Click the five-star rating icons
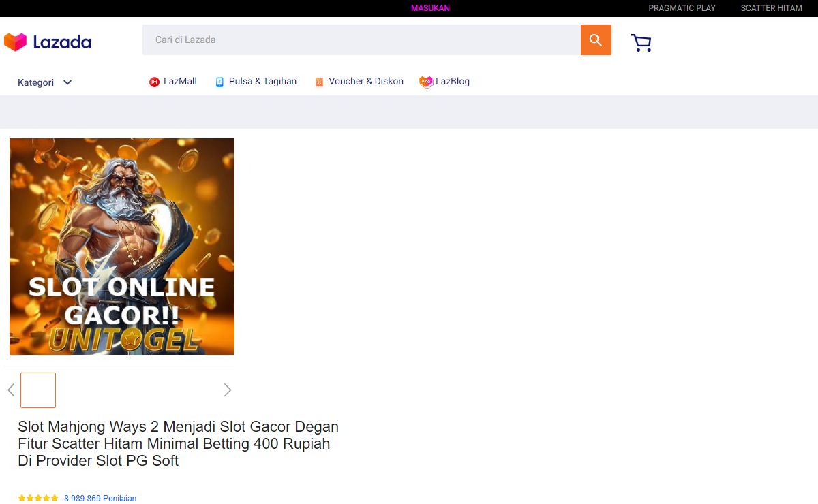Image resolution: width=818 pixels, height=504 pixels. coord(38,498)
